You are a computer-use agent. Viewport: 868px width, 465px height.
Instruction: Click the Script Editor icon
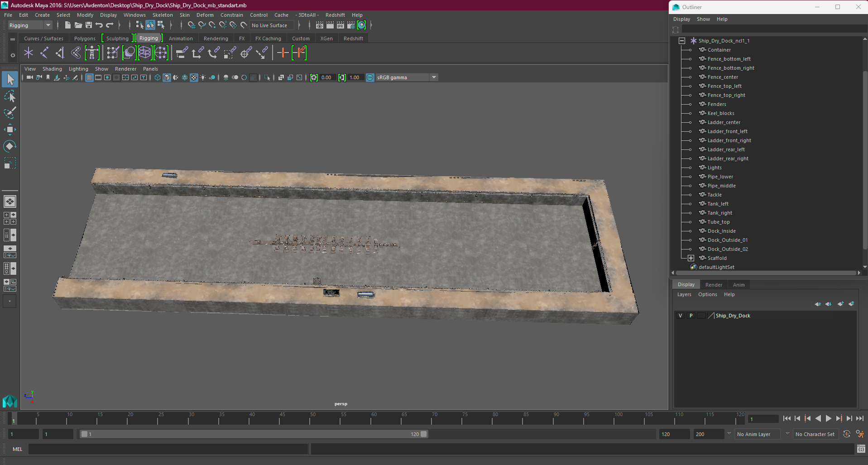click(x=861, y=449)
